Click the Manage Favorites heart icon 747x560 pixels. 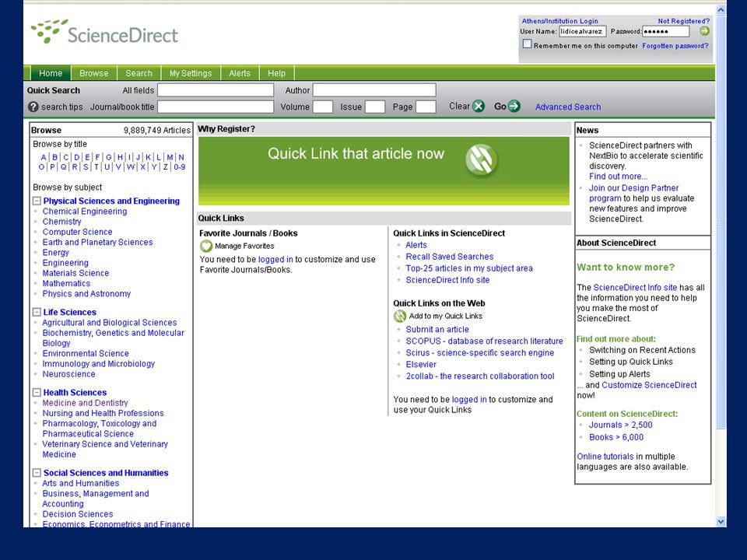205,247
